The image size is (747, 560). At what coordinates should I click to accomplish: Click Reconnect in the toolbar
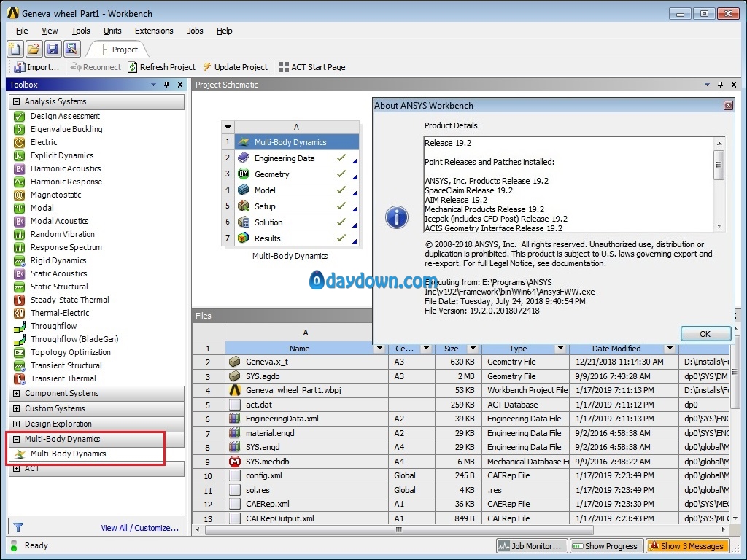96,67
